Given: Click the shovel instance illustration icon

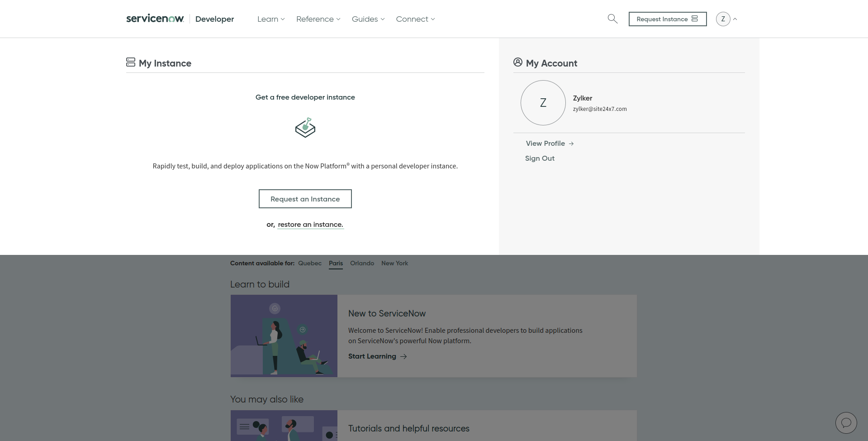Looking at the screenshot, I should [305, 128].
